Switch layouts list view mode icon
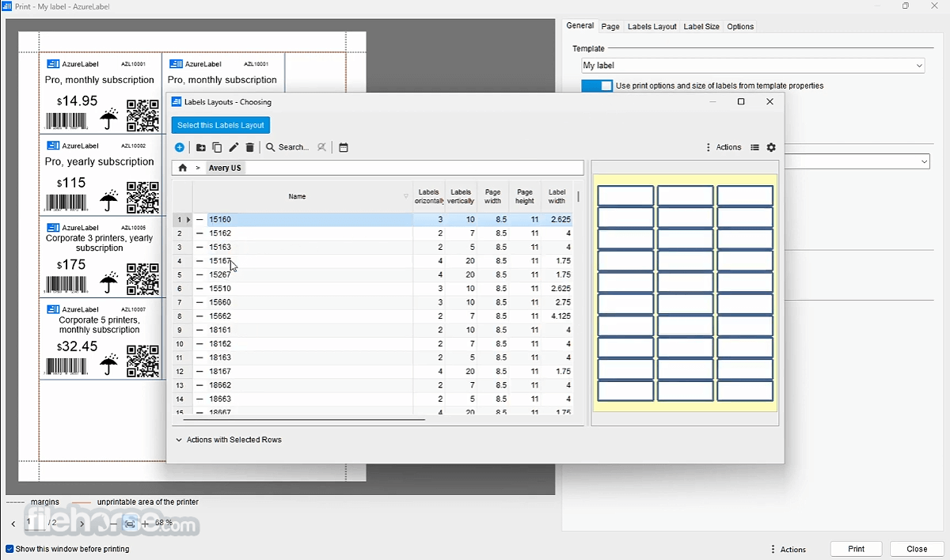The width and height of the screenshot is (950, 560). (754, 147)
